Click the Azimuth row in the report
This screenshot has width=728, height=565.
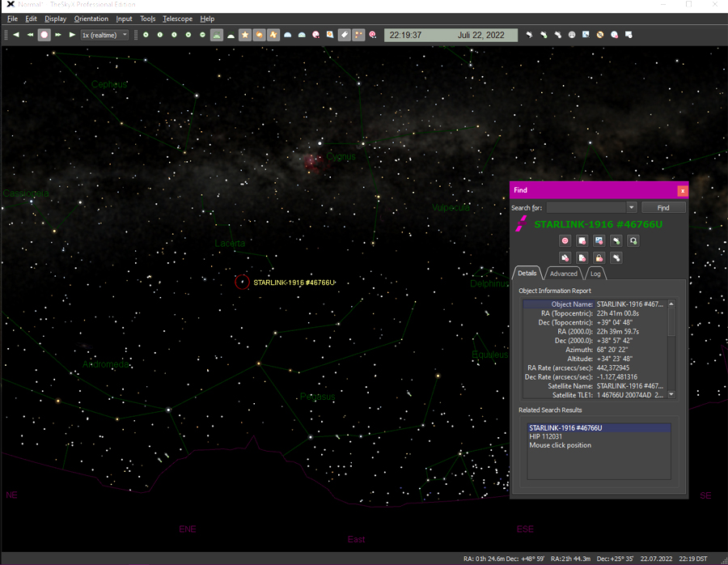pos(595,350)
